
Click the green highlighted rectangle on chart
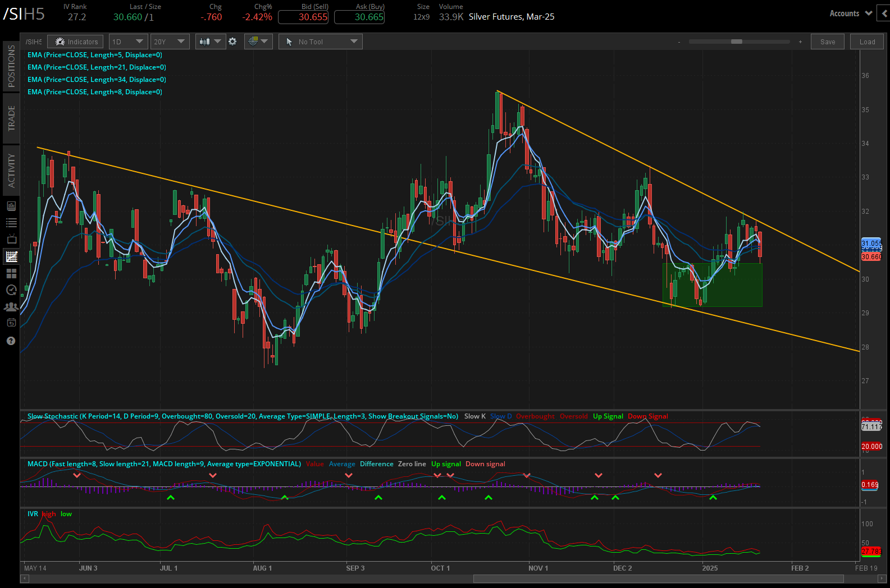coord(712,285)
